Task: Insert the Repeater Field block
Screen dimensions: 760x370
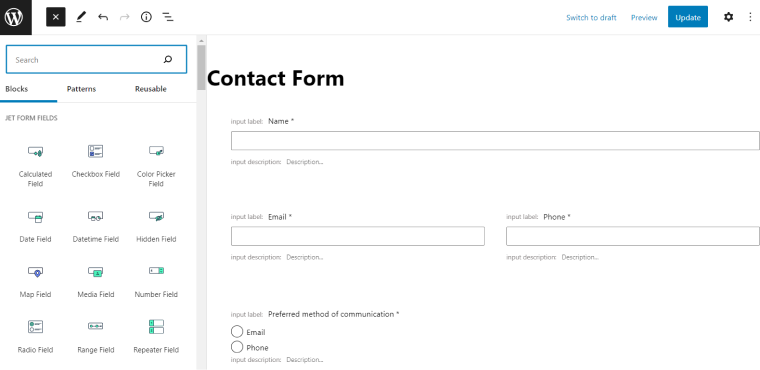Action: [156, 337]
